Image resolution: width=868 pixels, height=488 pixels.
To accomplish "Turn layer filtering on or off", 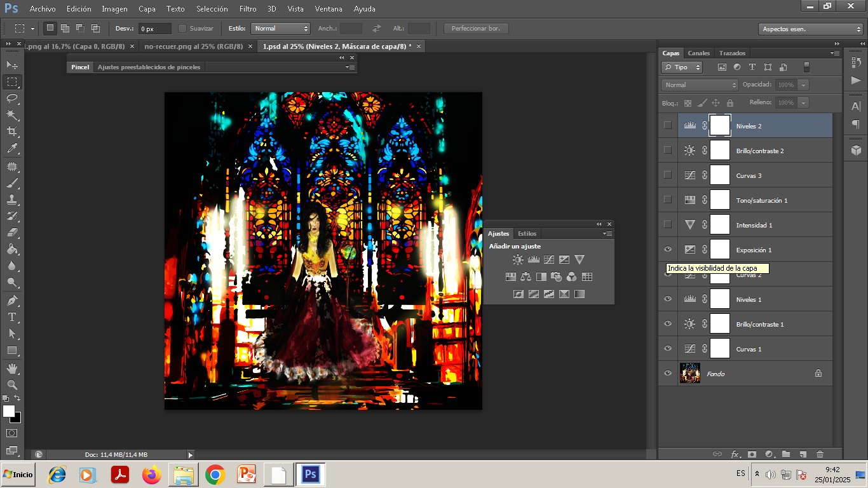I will [806, 67].
